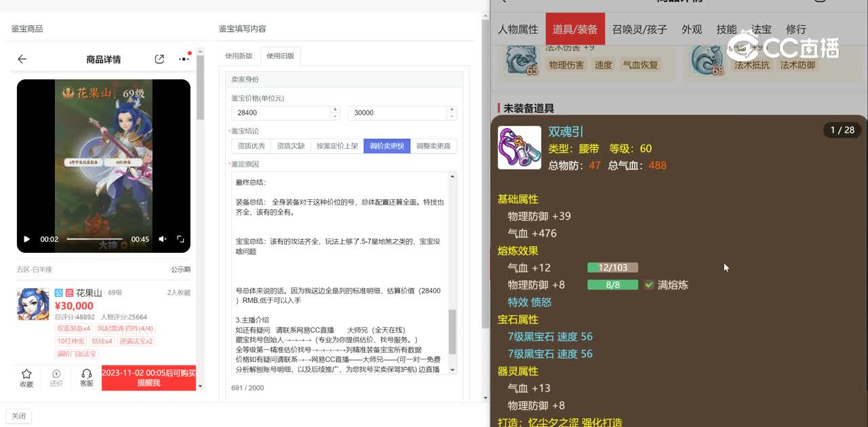
Task: Decrease the 28400 price with minus stepper
Action: [334, 117]
